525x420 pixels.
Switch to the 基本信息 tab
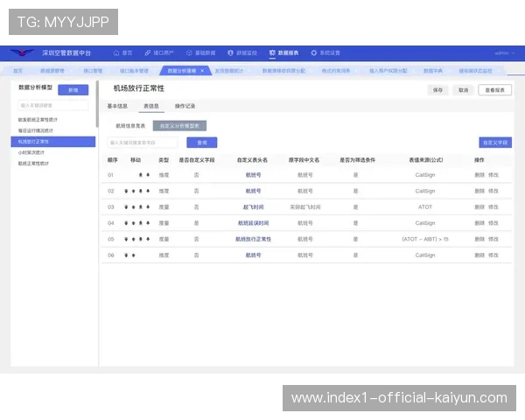click(117, 106)
